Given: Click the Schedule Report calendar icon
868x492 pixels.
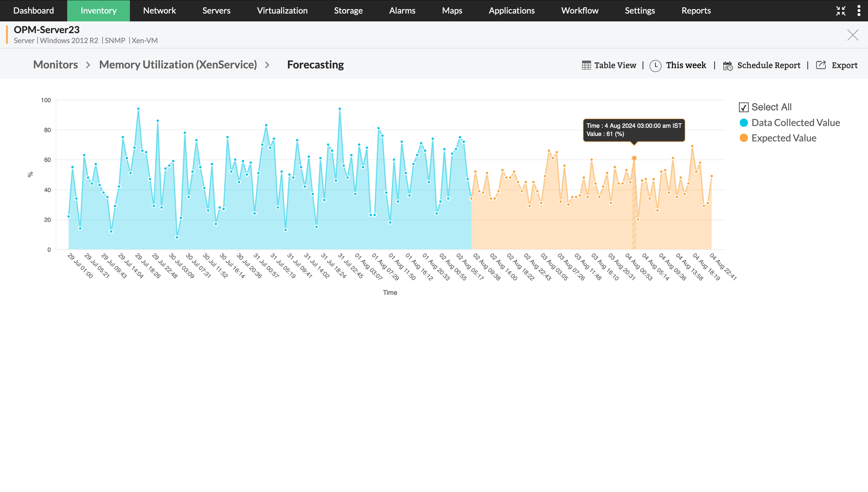Looking at the screenshot, I should tap(728, 65).
